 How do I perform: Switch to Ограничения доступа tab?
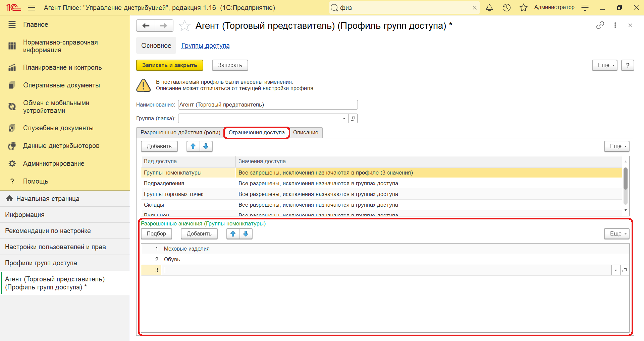pyautogui.click(x=257, y=132)
